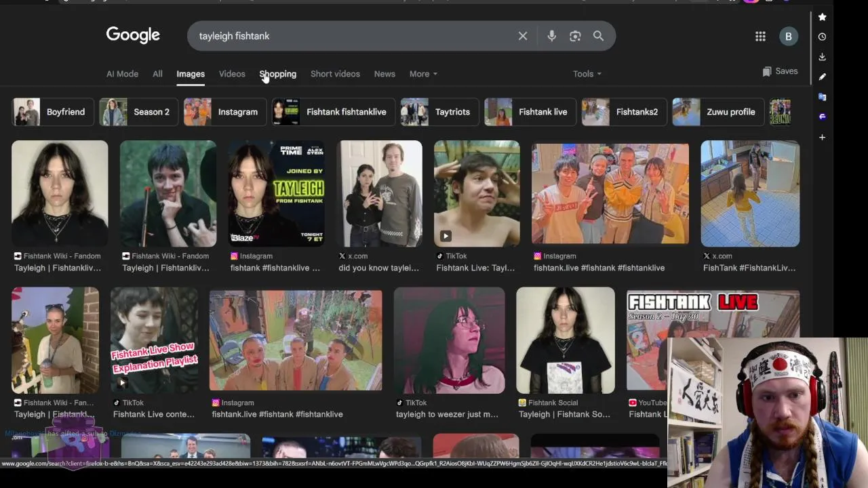Open "tayleigh to weezer just m..." caption link
The height and width of the screenshot is (488, 868).
[x=447, y=414]
